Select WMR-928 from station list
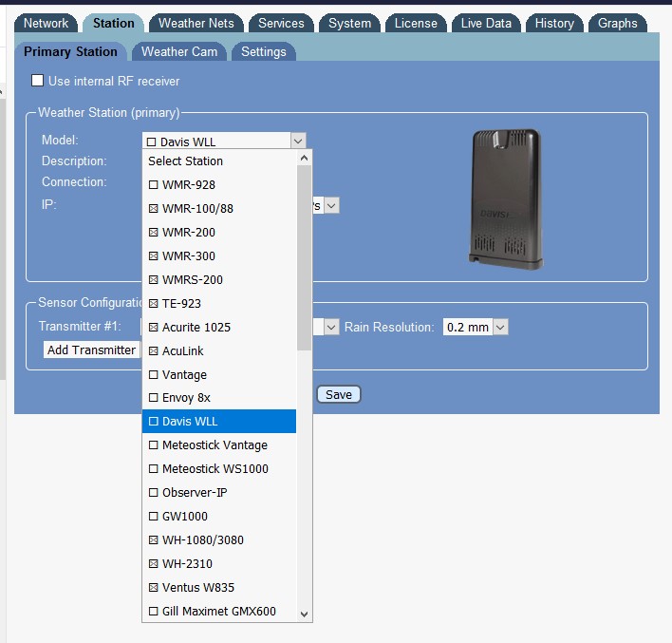This screenshot has width=672, height=643. (219, 185)
